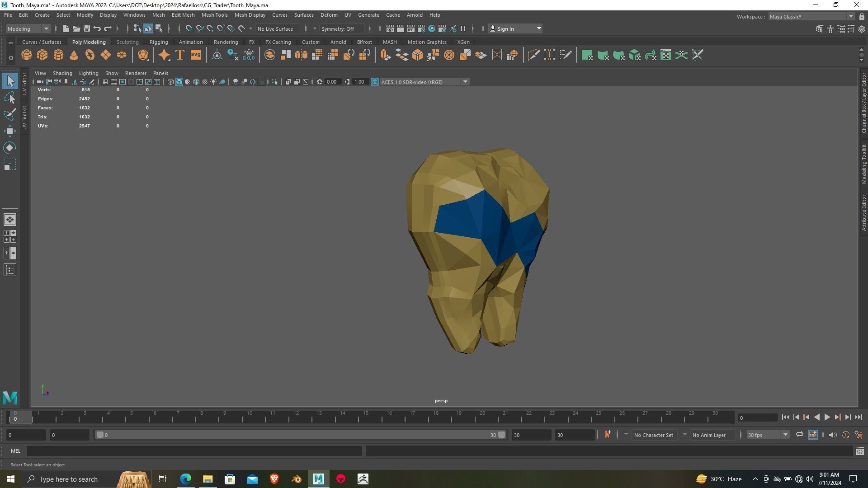This screenshot has height=488, width=868.
Task: Open the Edit Mesh menu
Action: (183, 15)
